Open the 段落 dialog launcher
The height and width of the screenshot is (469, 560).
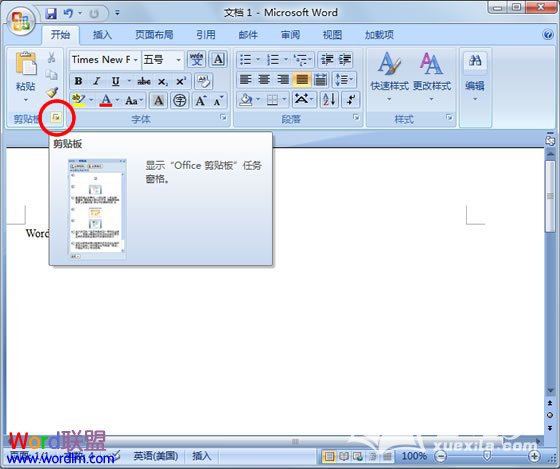[356, 117]
